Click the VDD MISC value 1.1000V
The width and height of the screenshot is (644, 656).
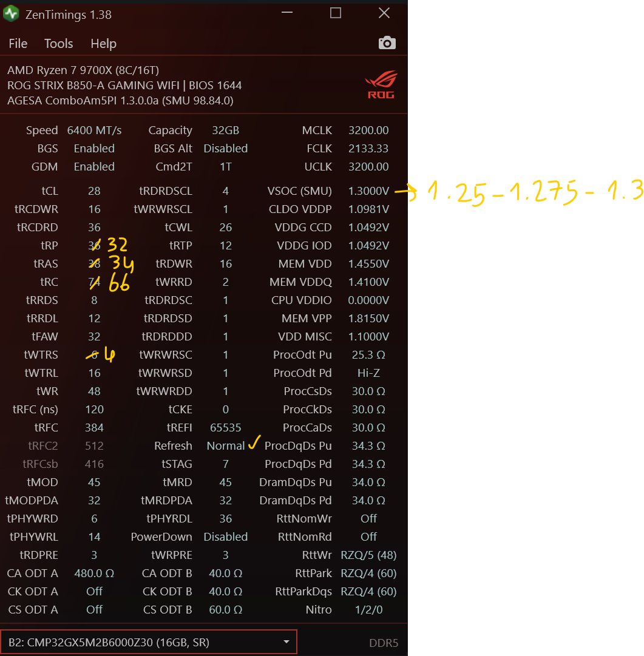pos(368,337)
